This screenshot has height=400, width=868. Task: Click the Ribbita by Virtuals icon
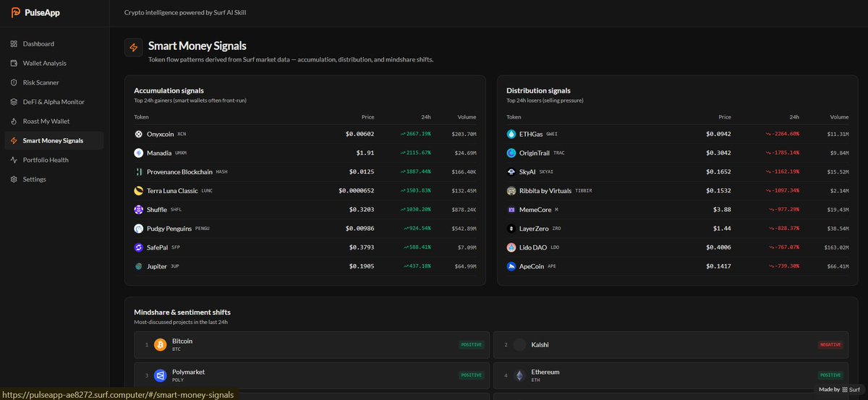[x=511, y=190]
